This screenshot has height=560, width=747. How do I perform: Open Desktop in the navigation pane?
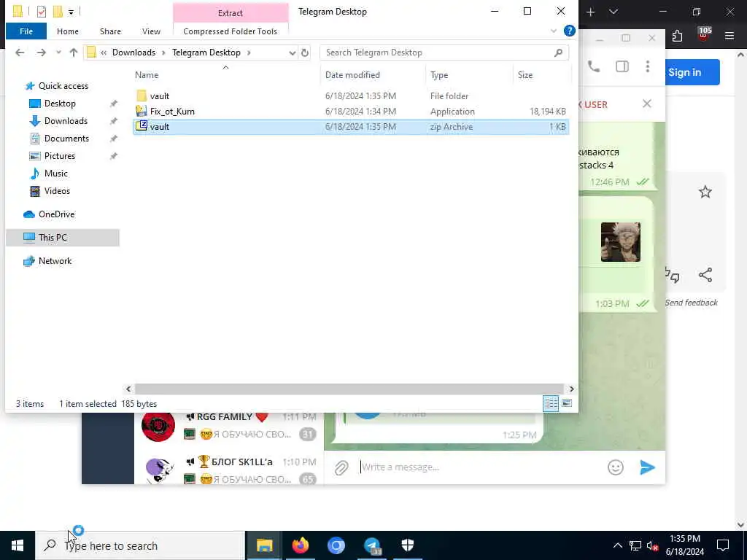pos(60,104)
